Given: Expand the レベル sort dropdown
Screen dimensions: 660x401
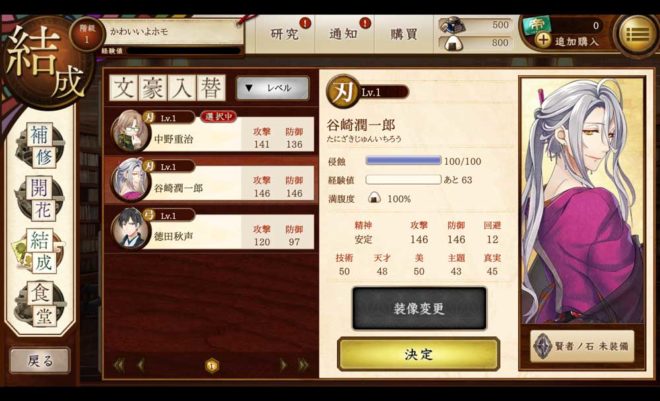Looking at the screenshot, I should 273,88.
